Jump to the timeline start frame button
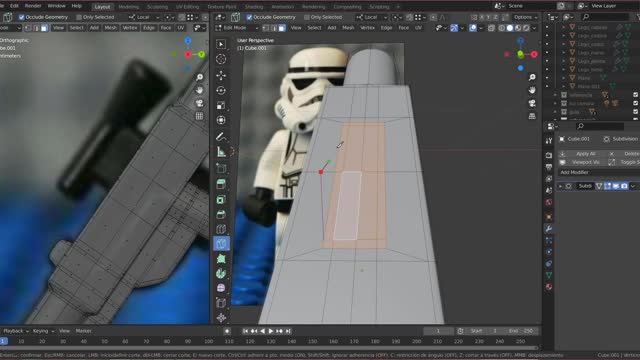The image size is (640, 360). coord(245,331)
